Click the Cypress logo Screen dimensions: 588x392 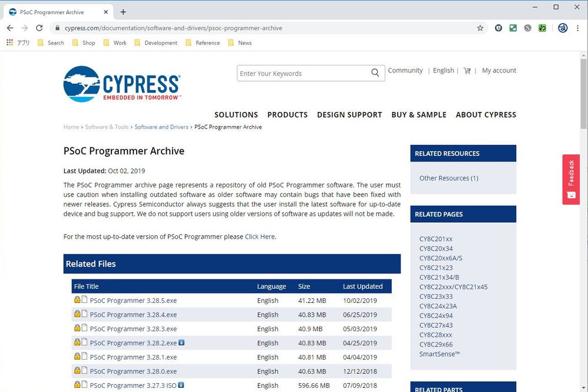[x=122, y=84]
